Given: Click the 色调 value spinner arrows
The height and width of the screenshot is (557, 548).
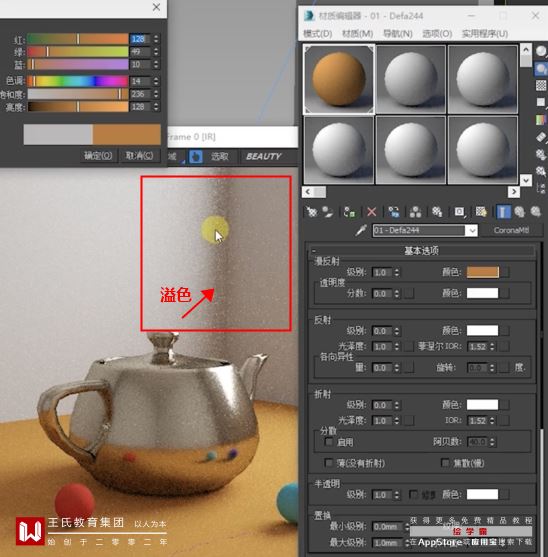Looking at the screenshot, I should (x=156, y=81).
